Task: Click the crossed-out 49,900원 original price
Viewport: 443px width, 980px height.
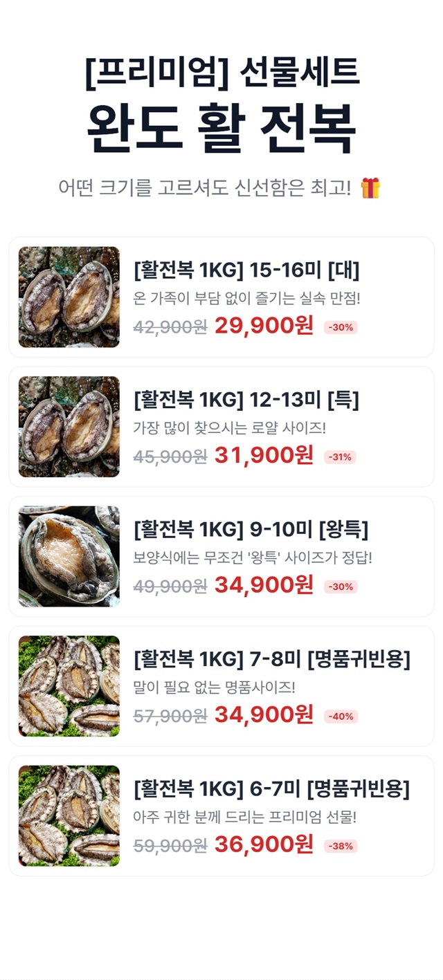Action: [x=170, y=586]
